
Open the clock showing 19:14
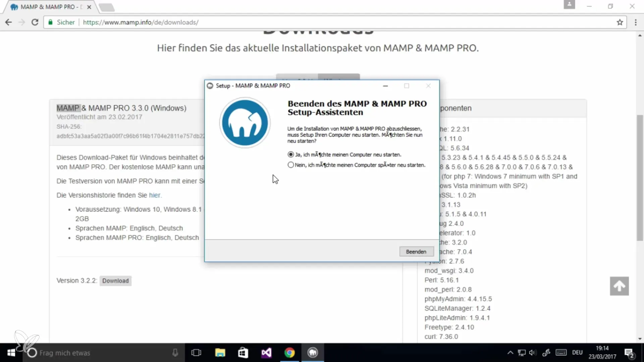(602, 353)
